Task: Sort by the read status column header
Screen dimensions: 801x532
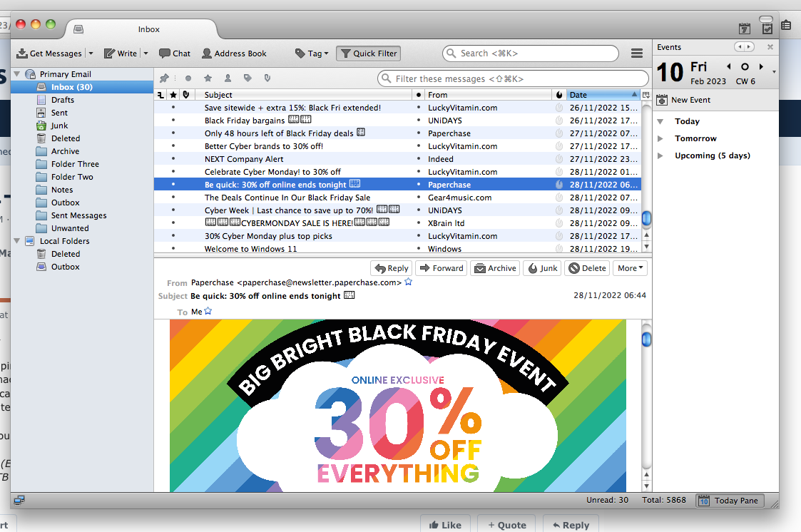Action: [x=419, y=95]
